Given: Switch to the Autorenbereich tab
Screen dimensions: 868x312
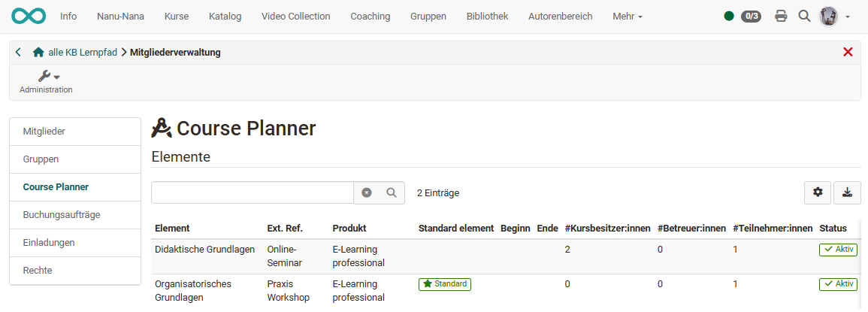Looking at the screenshot, I should [560, 16].
